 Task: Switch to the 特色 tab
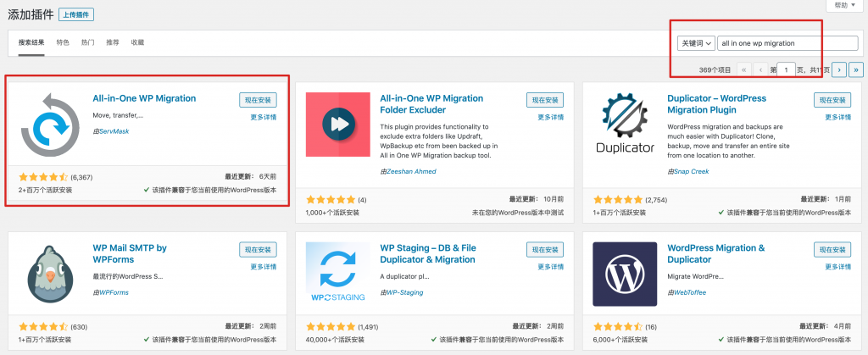63,42
